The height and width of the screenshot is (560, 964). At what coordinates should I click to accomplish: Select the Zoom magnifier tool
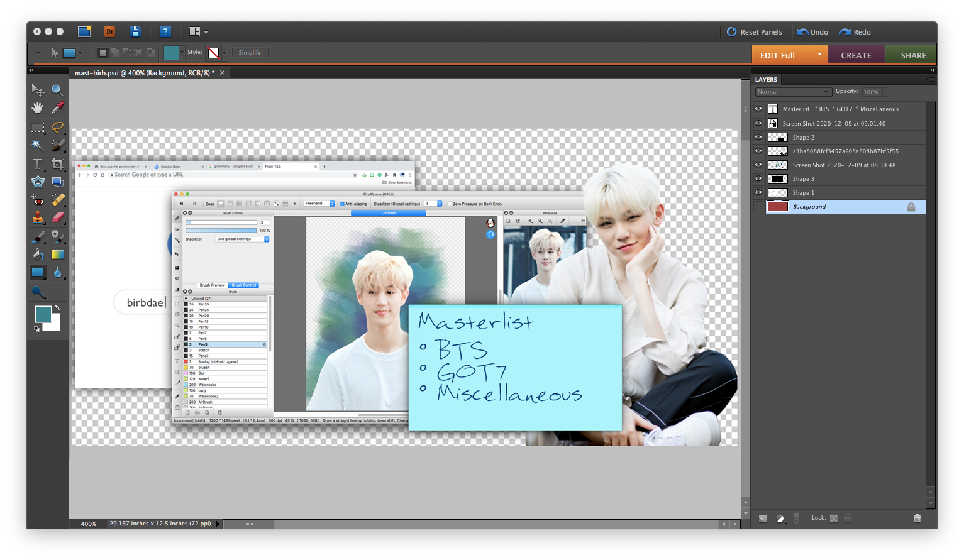57,91
